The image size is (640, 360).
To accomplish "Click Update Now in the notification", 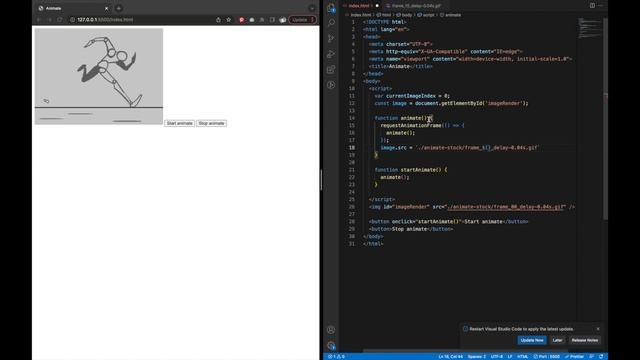I will pyautogui.click(x=532, y=340).
